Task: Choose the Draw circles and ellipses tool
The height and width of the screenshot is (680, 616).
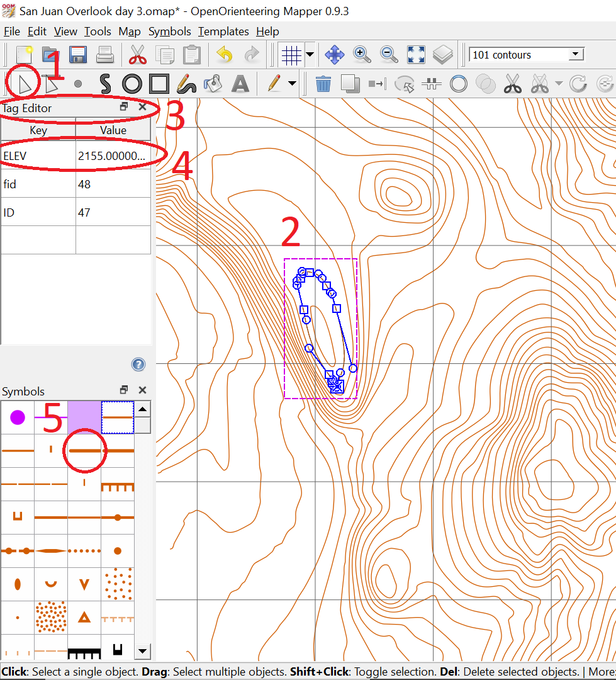Action: pyautogui.click(x=132, y=83)
